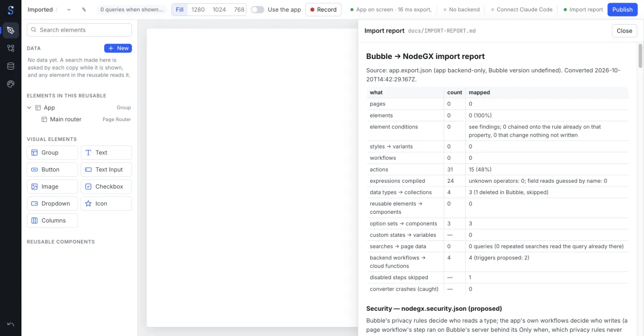644x336 pixels.
Task: Click the blank page canvas
Action: point(252,177)
